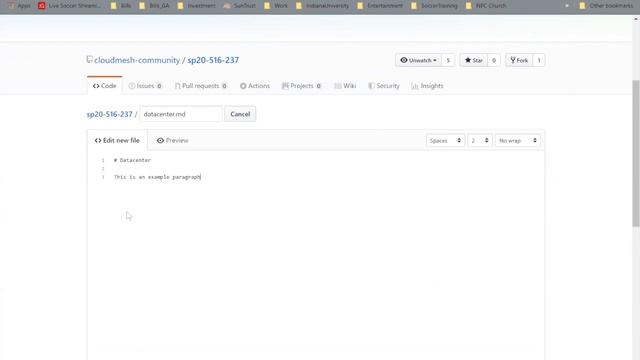Open the sp20-516-237 repository title link

click(x=213, y=60)
